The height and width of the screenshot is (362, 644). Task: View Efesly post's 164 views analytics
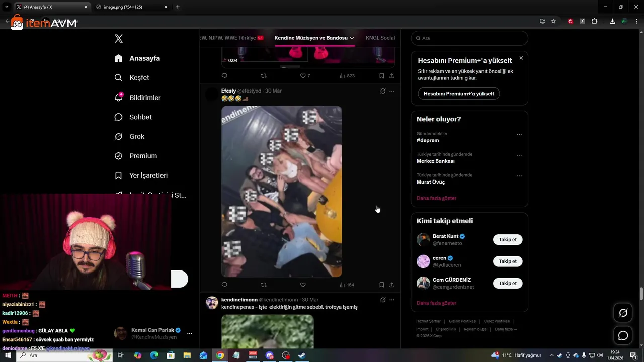point(347,285)
